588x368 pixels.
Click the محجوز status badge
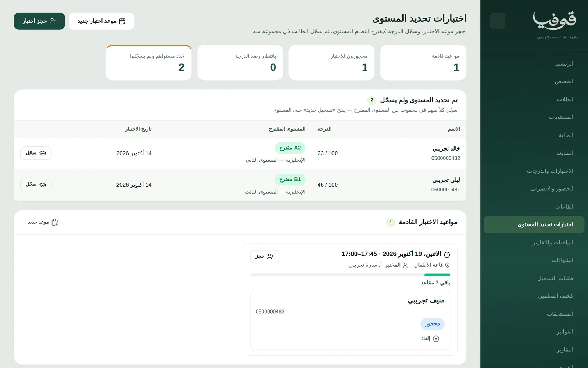coord(433,324)
